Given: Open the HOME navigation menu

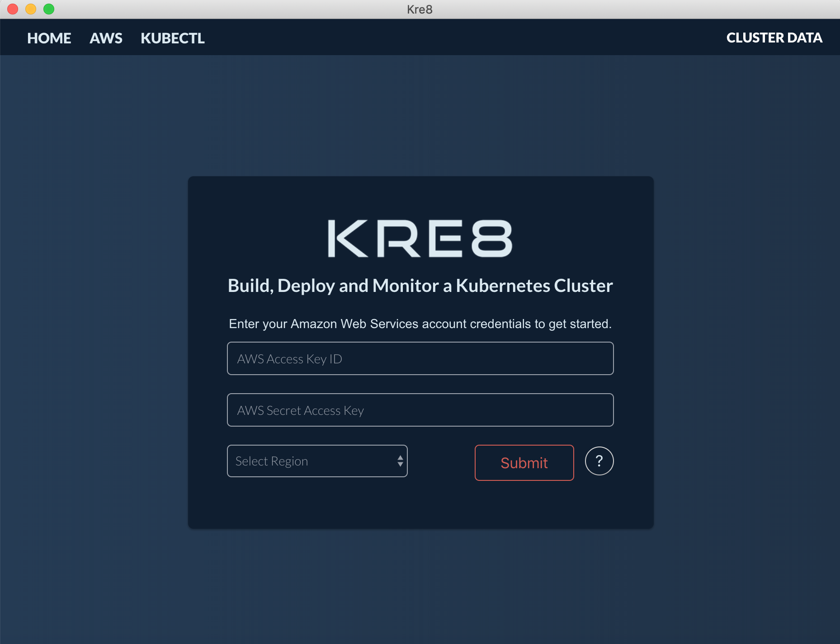Looking at the screenshot, I should pyautogui.click(x=49, y=38).
